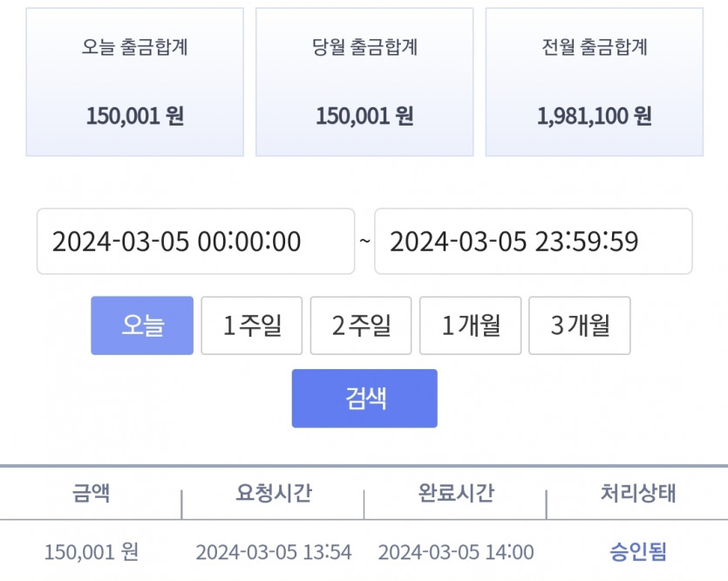Select the 2주일 period option
The width and height of the screenshot is (728, 581).
361,325
